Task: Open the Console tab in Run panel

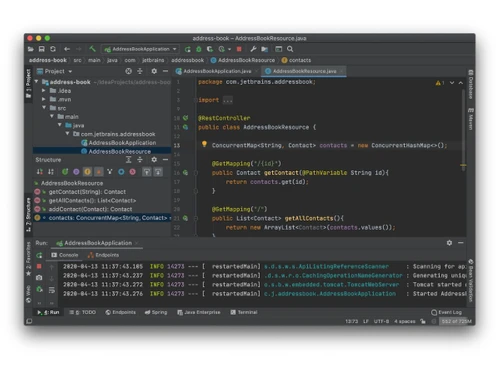Action: tap(65, 255)
